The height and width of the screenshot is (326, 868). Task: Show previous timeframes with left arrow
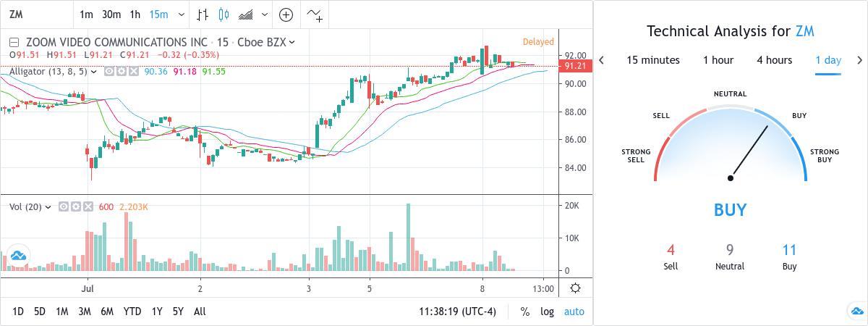[x=602, y=60]
